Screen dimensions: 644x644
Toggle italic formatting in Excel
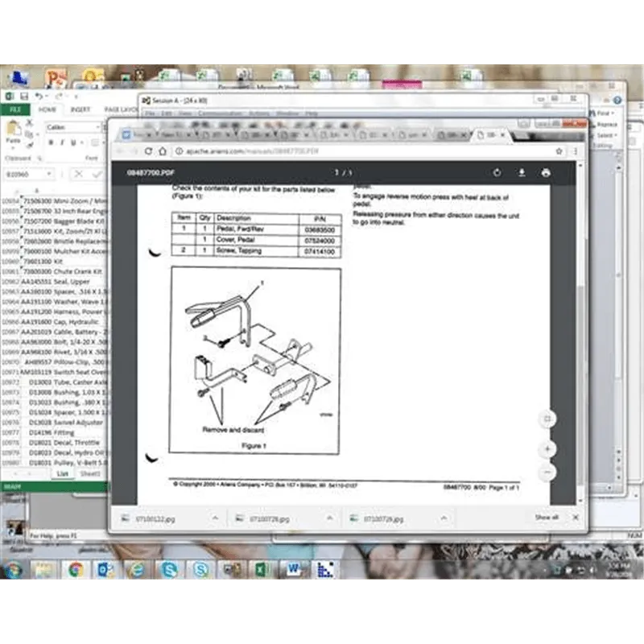[x=62, y=142]
